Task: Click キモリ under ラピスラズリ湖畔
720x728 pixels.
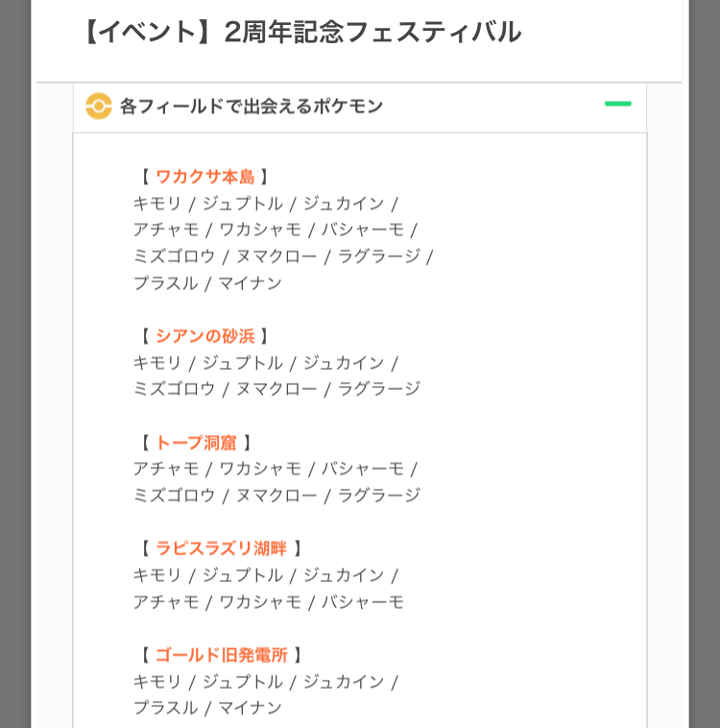Action: (x=156, y=575)
